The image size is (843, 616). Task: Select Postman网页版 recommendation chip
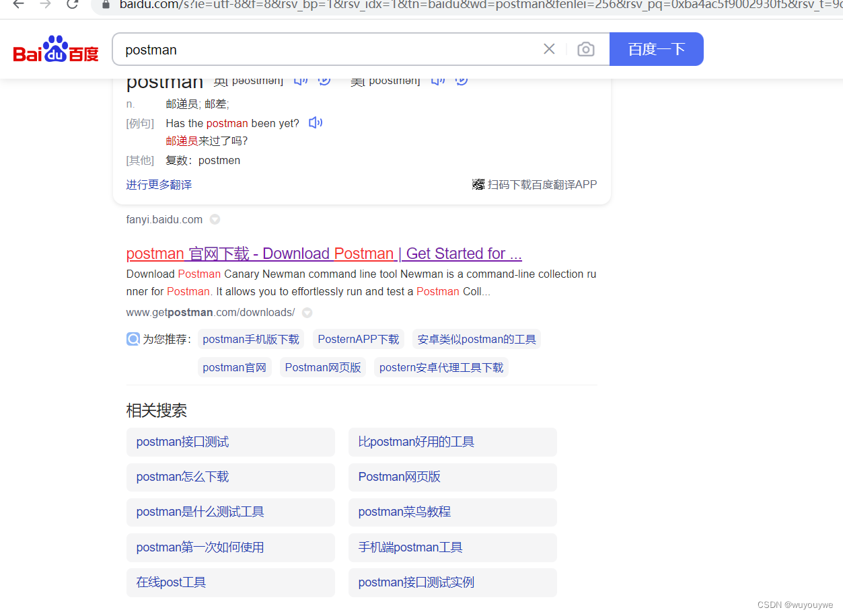click(x=323, y=367)
